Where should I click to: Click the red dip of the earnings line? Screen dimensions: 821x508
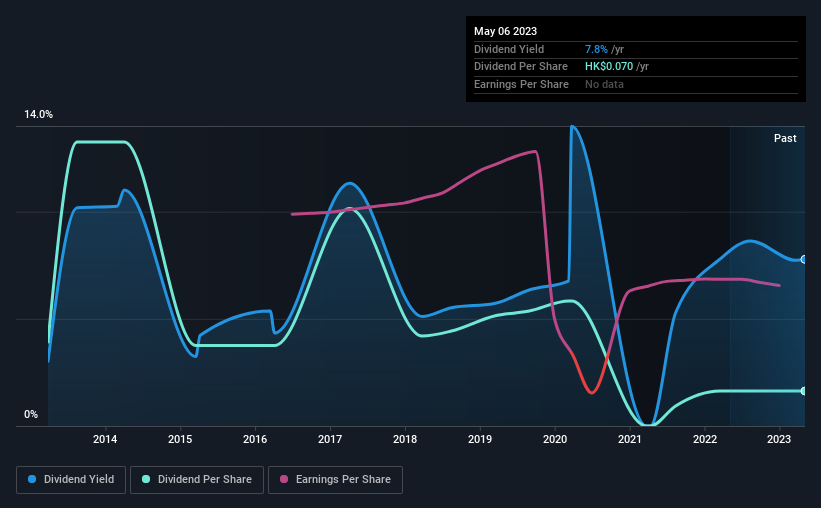591,392
